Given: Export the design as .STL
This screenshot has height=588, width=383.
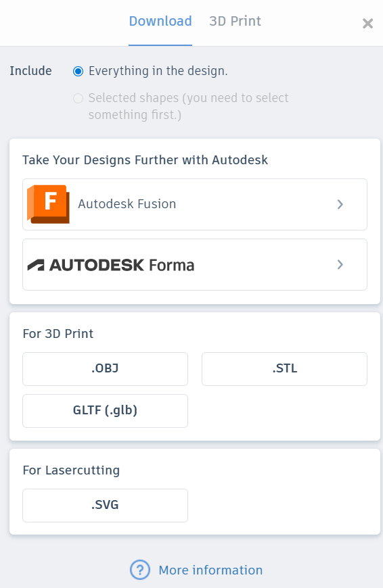Looking at the screenshot, I should [284, 368].
